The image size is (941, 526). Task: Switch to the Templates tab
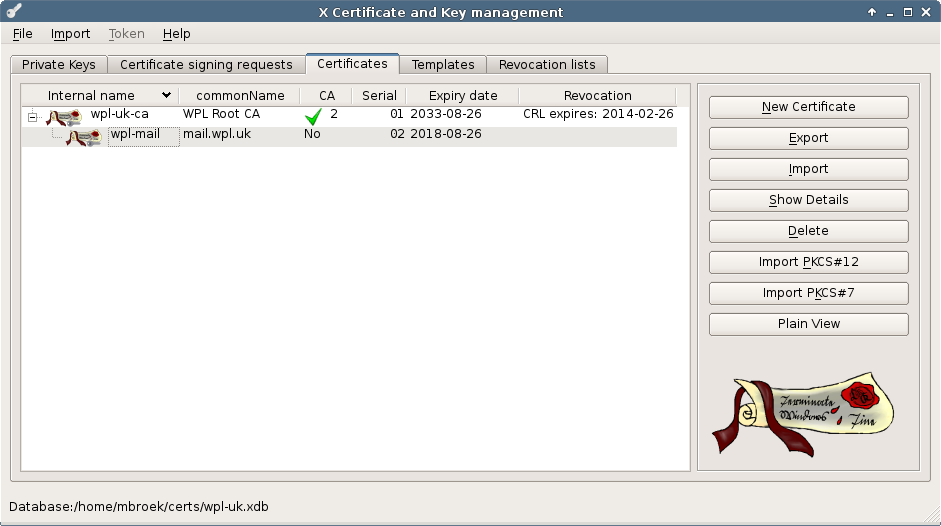click(443, 64)
